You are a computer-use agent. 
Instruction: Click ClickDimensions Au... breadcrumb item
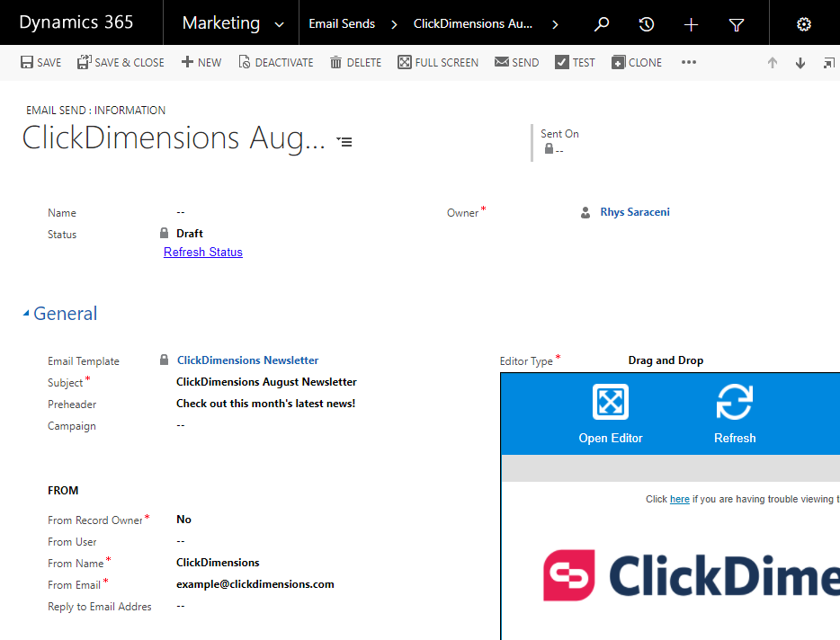pyautogui.click(x=472, y=24)
